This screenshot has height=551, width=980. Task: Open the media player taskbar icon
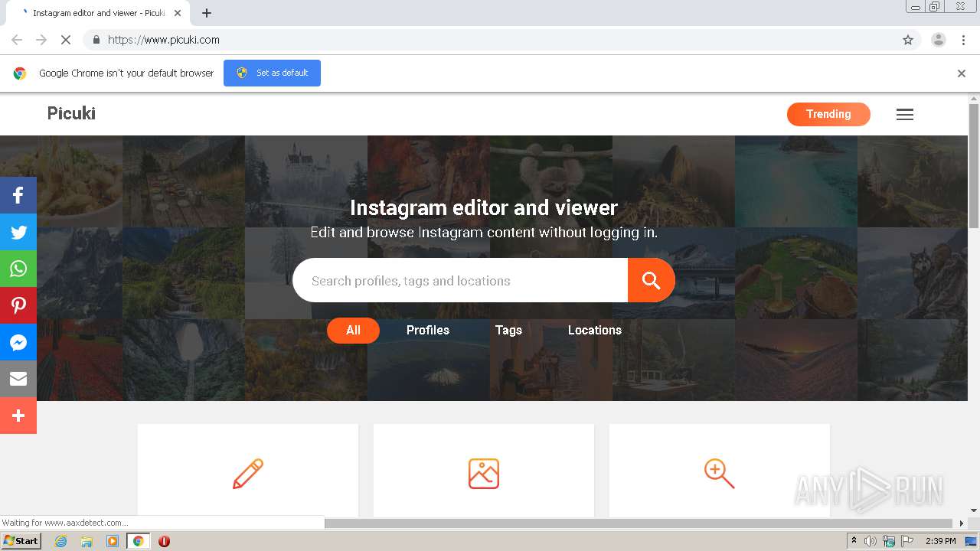point(113,541)
